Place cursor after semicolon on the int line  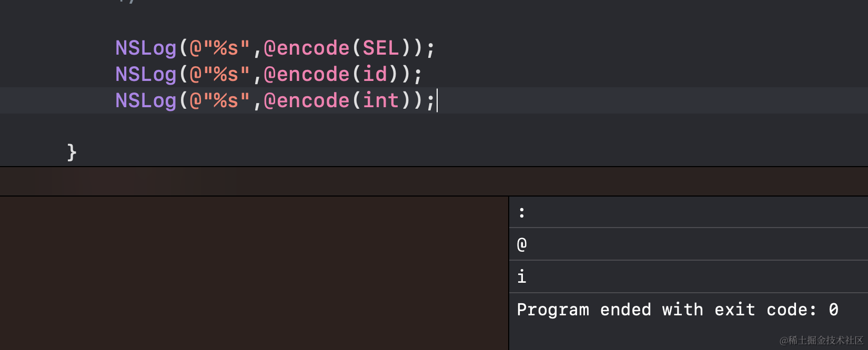pos(436,101)
